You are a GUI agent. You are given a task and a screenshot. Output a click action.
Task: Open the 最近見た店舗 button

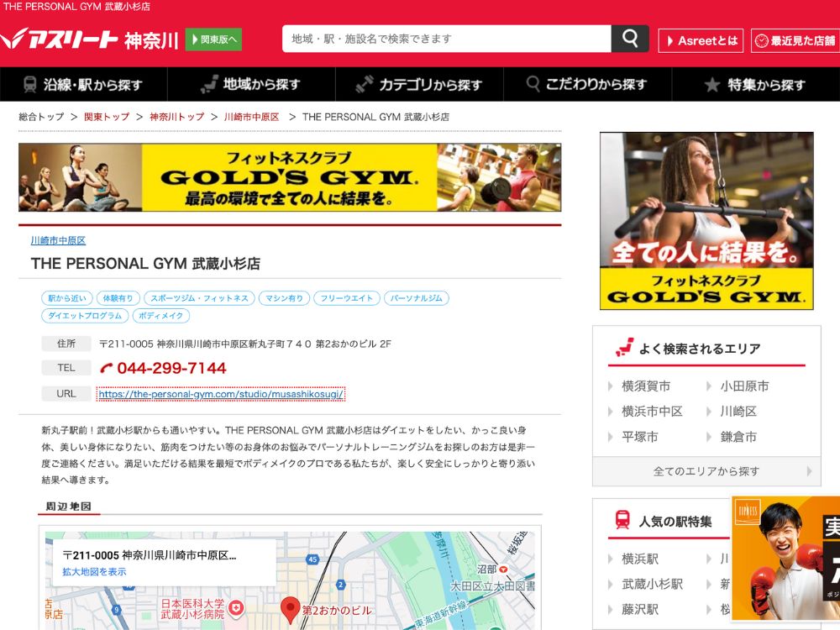(795, 40)
